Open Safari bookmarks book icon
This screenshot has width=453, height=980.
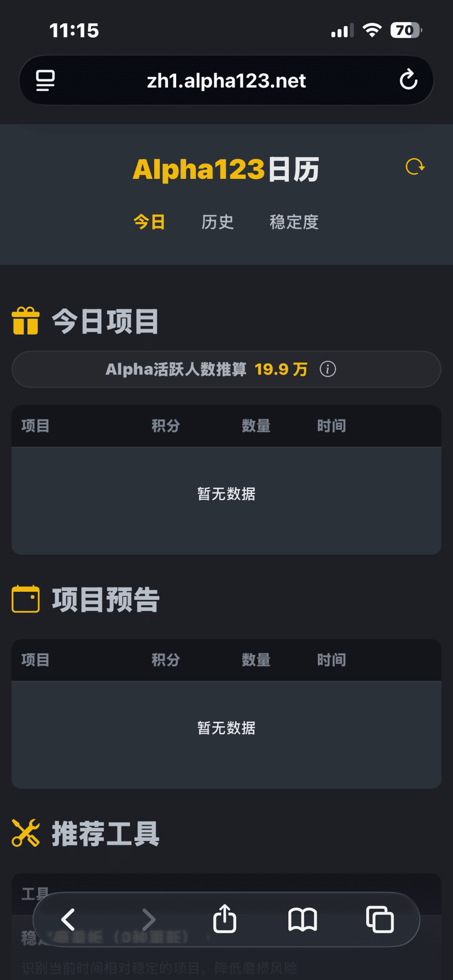pyautogui.click(x=303, y=920)
